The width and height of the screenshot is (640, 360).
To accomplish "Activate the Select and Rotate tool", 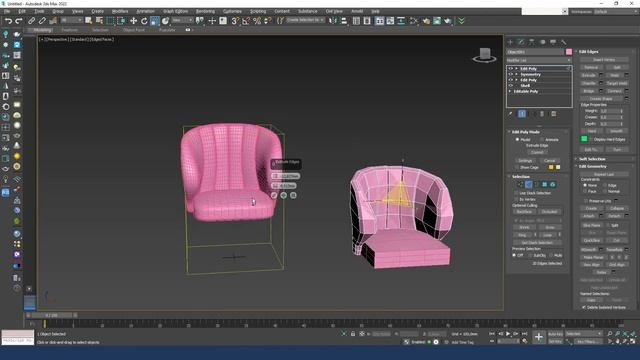I will click(144, 21).
